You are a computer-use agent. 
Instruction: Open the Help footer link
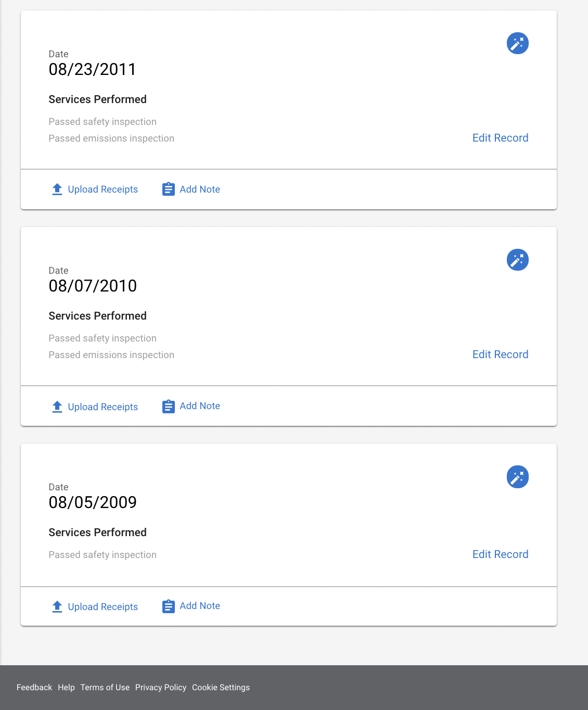(x=66, y=688)
